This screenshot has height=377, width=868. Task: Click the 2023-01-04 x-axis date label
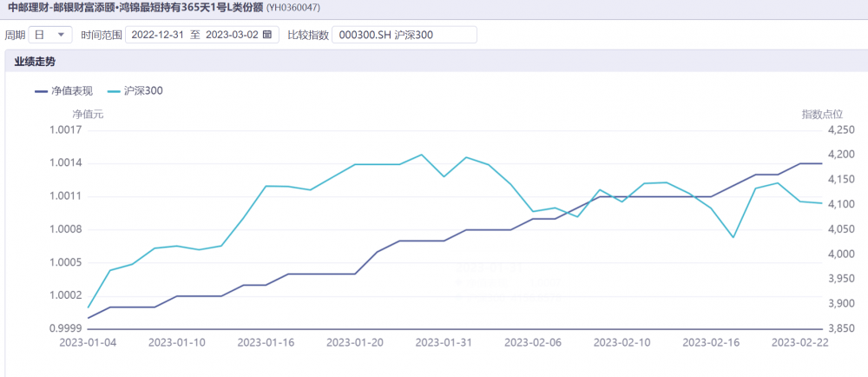coord(88,342)
